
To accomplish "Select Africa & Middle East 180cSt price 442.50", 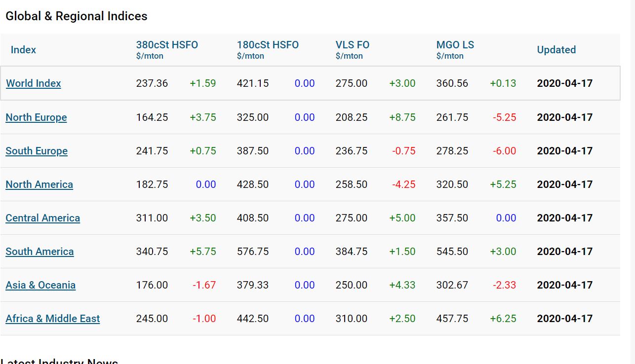I will click(253, 319).
